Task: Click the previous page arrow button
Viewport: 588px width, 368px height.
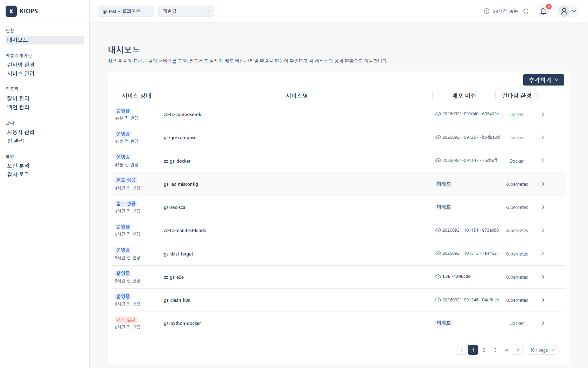Action: tap(462, 350)
